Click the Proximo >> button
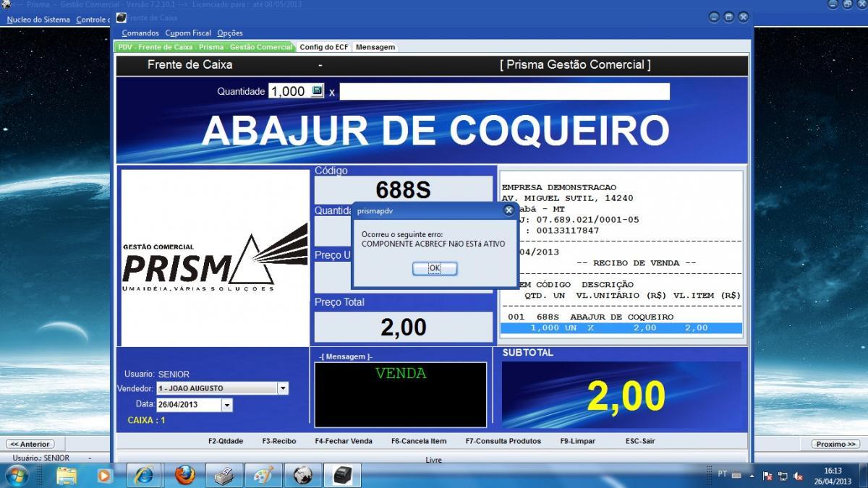868x488 pixels. click(x=835, y=444)
